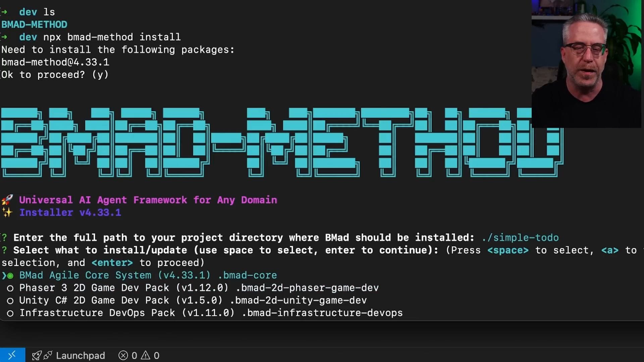
Task: Open the remote window indicator
Action: point(12,355)
